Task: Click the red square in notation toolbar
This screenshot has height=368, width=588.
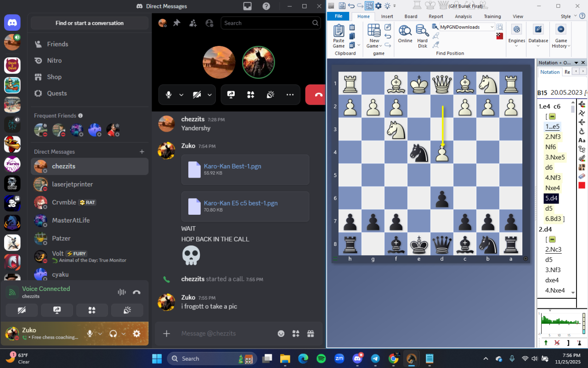Action: pos(582,185)
